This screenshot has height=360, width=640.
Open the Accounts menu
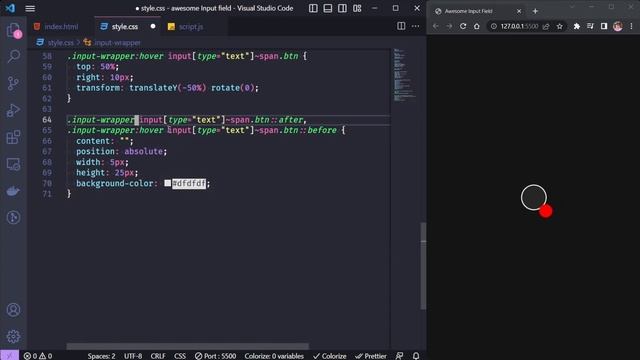[13, 310]
